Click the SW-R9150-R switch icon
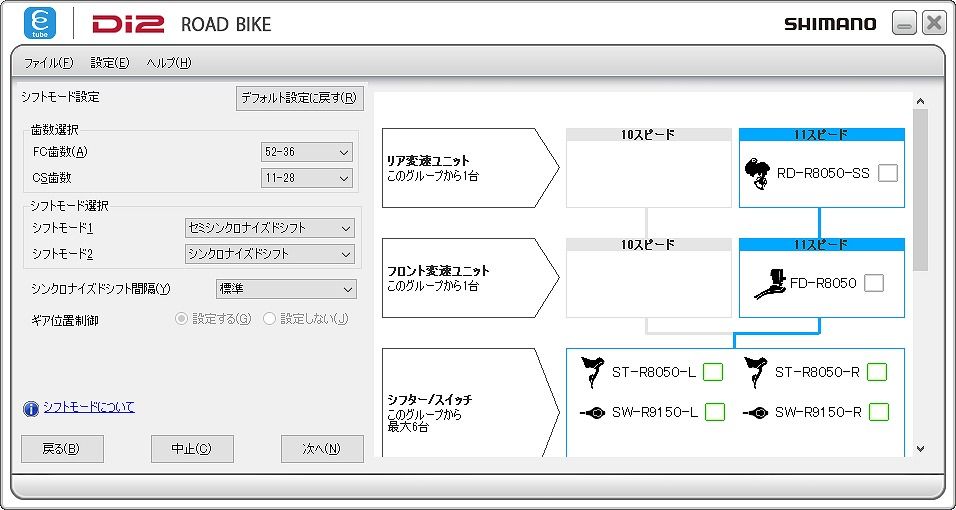 (x=756, y=413)
